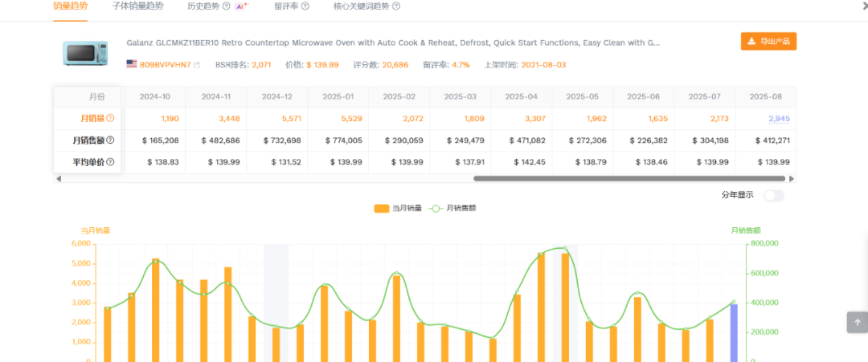Enable the 分年显示 toggle switch
Viewport: 868px width, 362px height.
[773, 195]
